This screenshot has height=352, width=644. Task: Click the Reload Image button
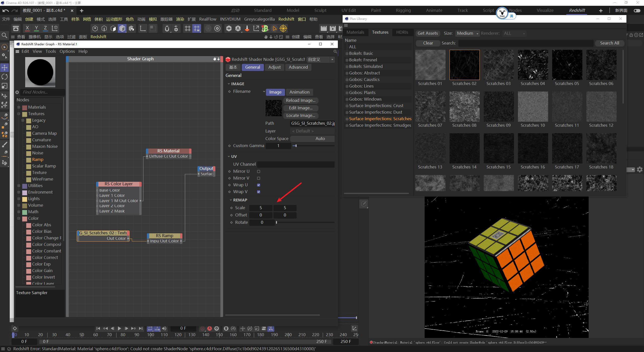tap(301, 100)
